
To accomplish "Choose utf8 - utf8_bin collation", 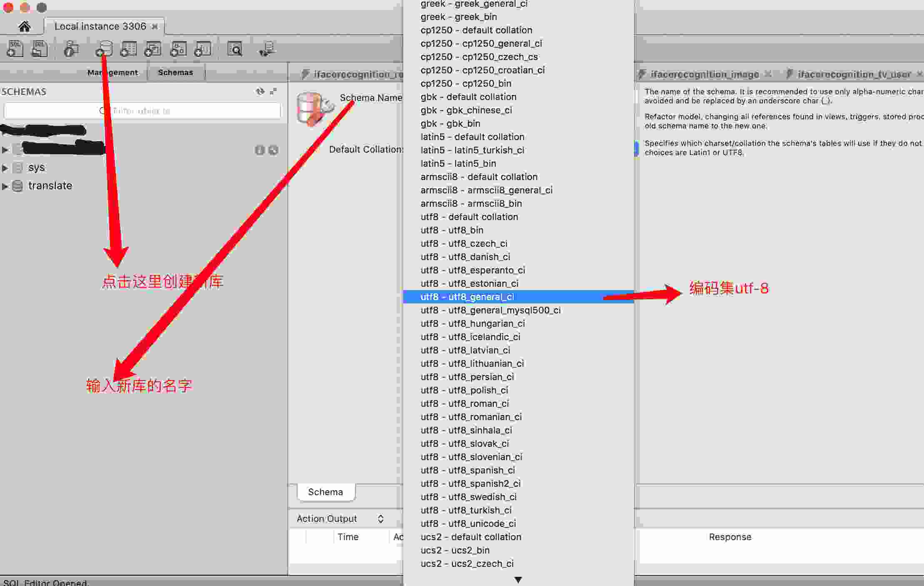I will (x=519, y=230).
